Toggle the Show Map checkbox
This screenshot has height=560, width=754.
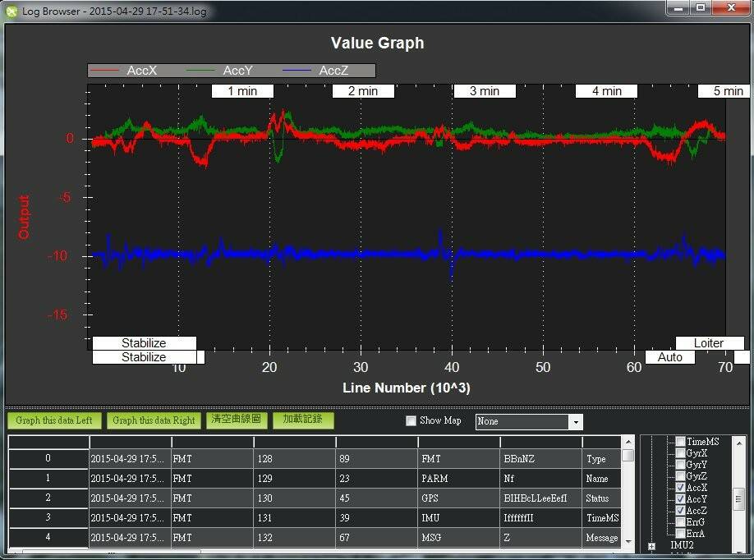tap(411, 421)
